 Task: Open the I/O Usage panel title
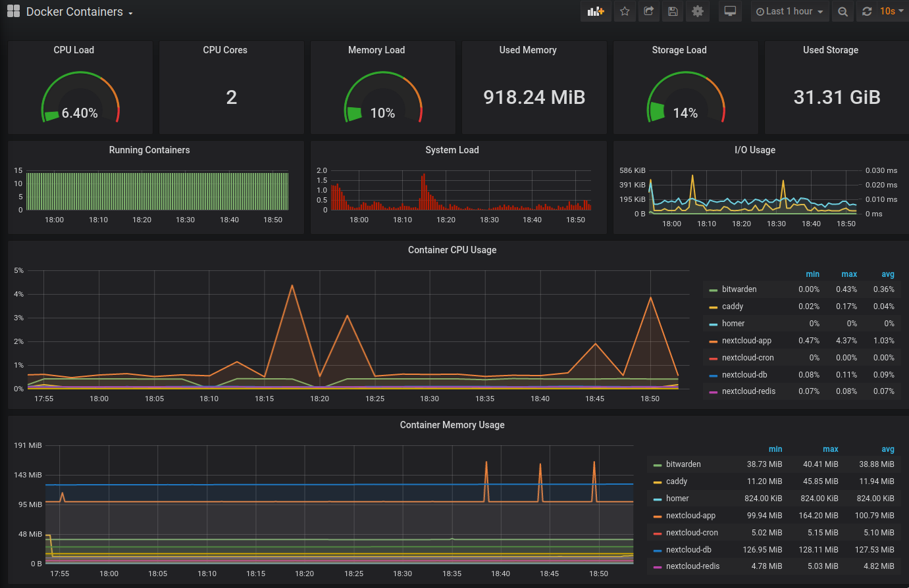(755, 150)
